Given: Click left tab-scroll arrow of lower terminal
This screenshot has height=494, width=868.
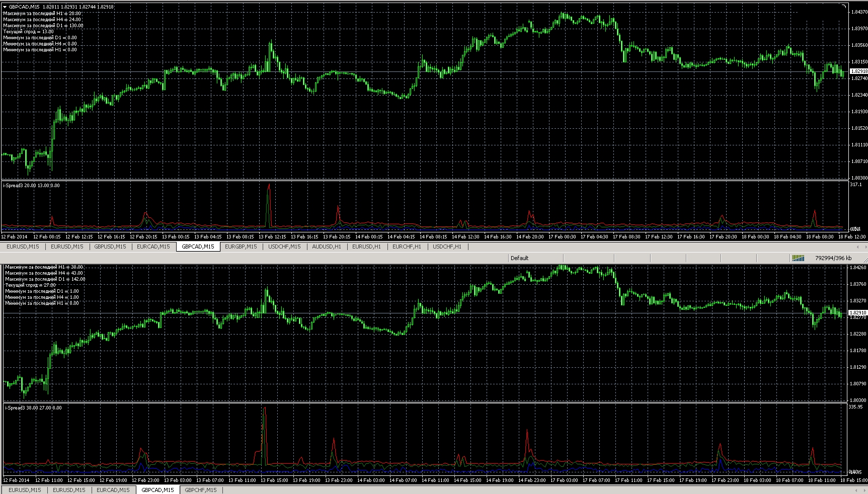Looking at the screenshot, I should (x=857, y=490).
